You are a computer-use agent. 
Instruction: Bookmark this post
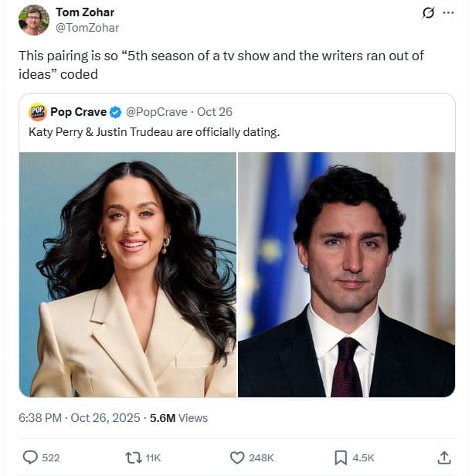[341, 457]
